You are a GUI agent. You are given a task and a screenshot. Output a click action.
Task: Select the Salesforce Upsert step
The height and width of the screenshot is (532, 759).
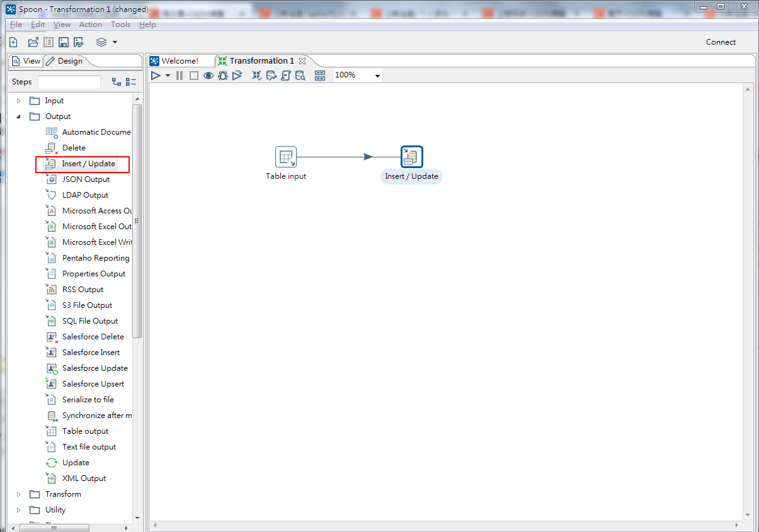pyautogui.click(x=85, y=384)
